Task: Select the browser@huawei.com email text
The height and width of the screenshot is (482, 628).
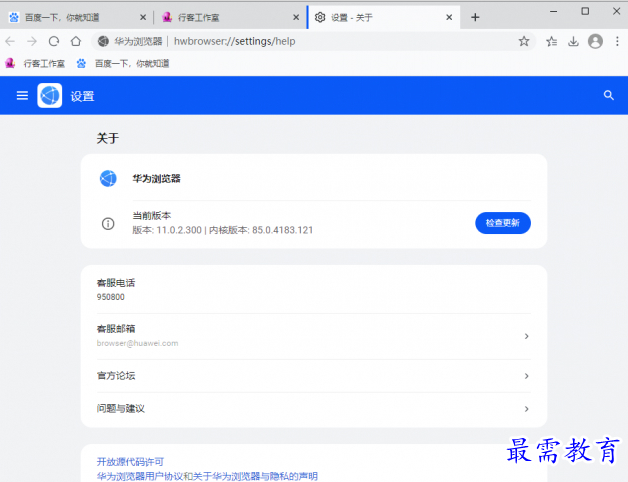Action: (x=137, y=343)
